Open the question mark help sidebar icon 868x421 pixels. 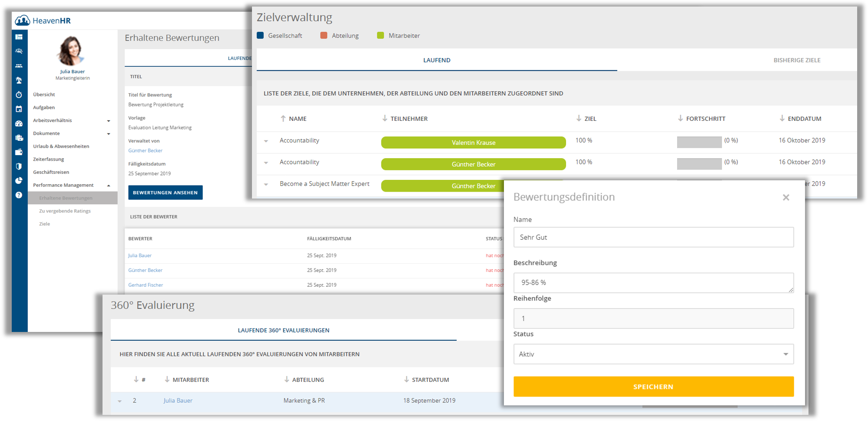[19, 195]
